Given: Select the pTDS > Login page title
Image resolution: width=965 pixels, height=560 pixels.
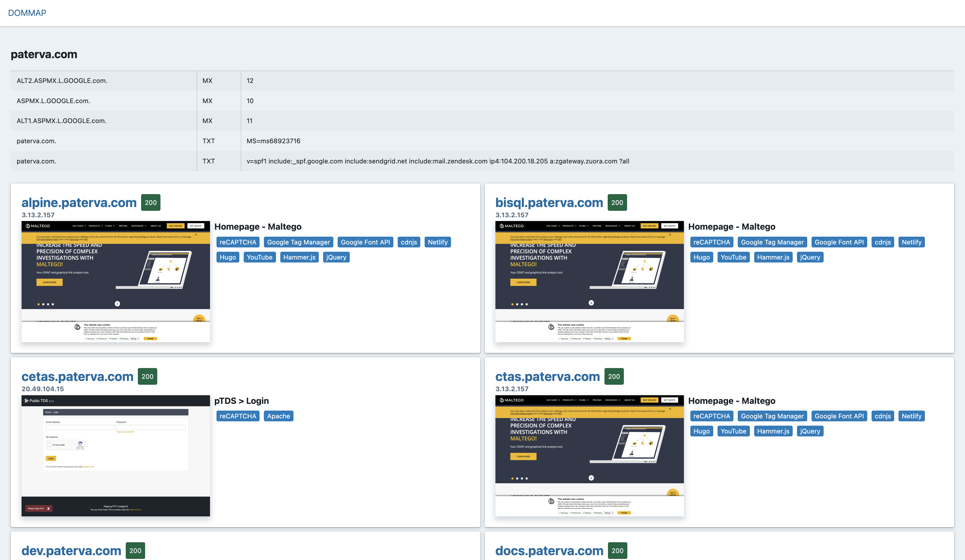Looking at the screenshot, I should (x=242, y=401).
